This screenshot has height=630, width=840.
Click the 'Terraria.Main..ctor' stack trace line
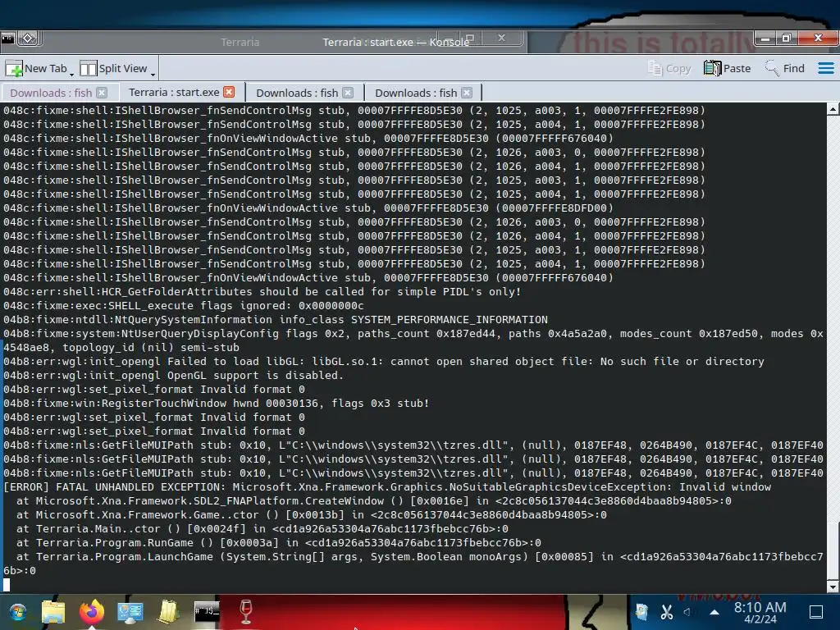tap(262, 529)
